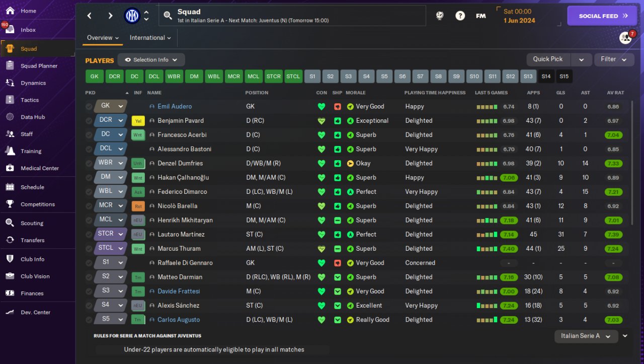Toggle the selection circle for Hakan Çalhanoğlu
This screenshot has width=644, height=364.
[x=89, y=178]
